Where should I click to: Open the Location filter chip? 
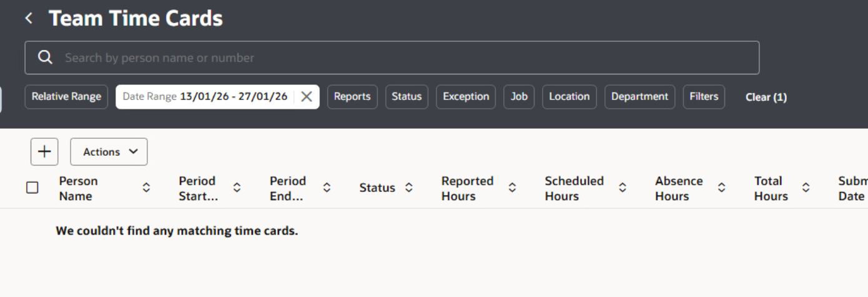569,97
